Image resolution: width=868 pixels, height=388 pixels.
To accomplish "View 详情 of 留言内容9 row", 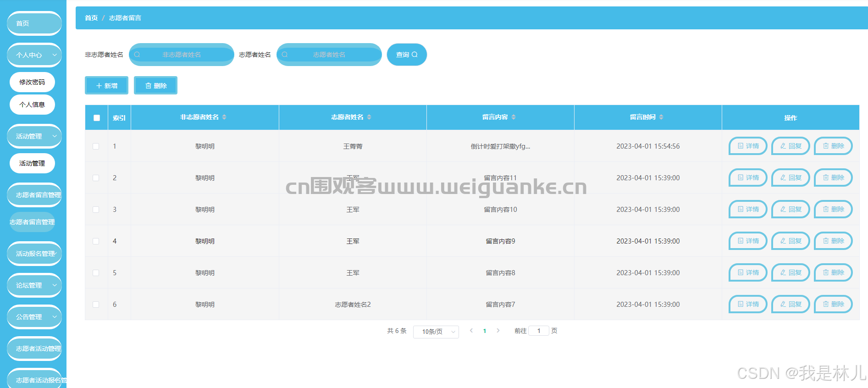I will coord(748,241).
